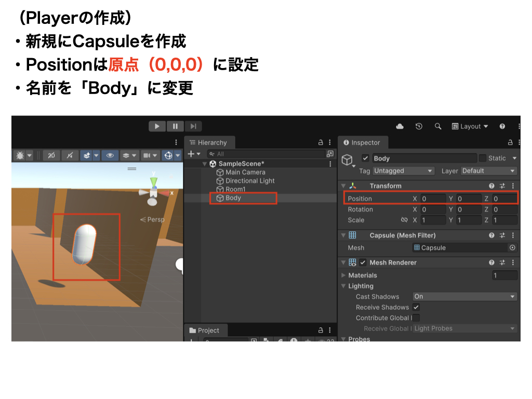Image resolution: width=532 pixels, height=399 pixels.
Task: Click the Position X input field
Action: coord(432,198)
